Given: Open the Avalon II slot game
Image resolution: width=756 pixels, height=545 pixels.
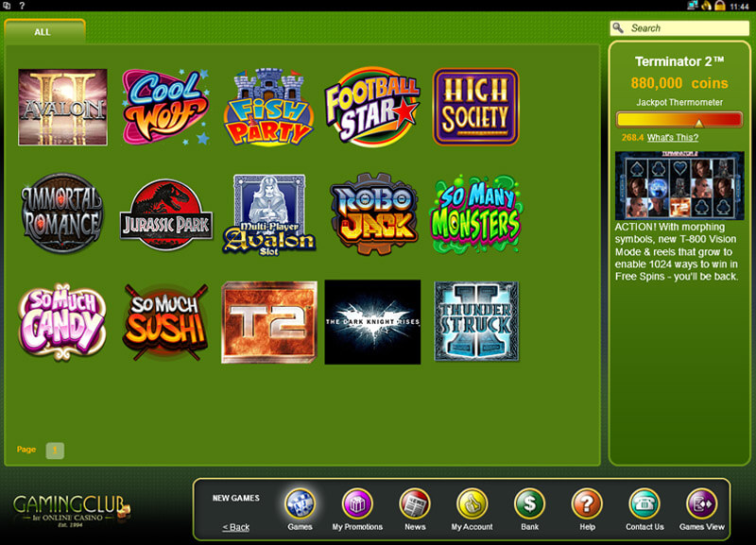Looking at the screenshot, I should tap(62, 107).
